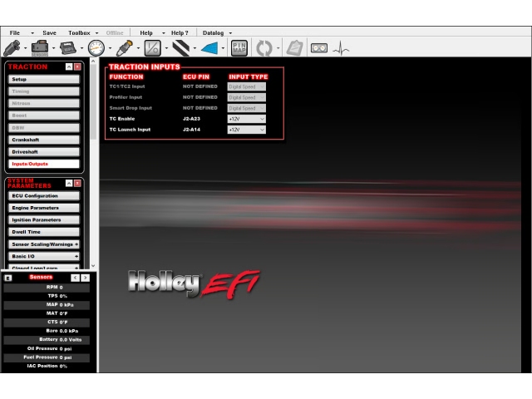Open Engine Parameters settings
The image size is (532, 399).
tap(44, 208)
